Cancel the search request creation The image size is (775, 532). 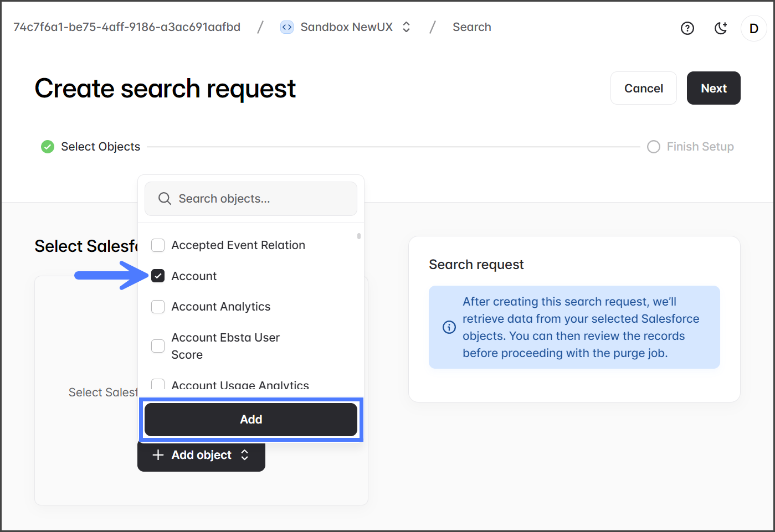click(x=643, y=88)
